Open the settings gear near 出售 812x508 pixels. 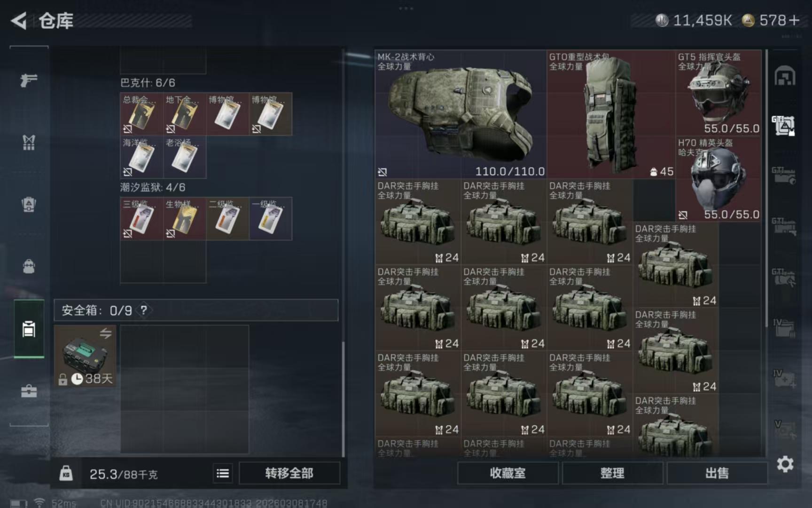785,464
